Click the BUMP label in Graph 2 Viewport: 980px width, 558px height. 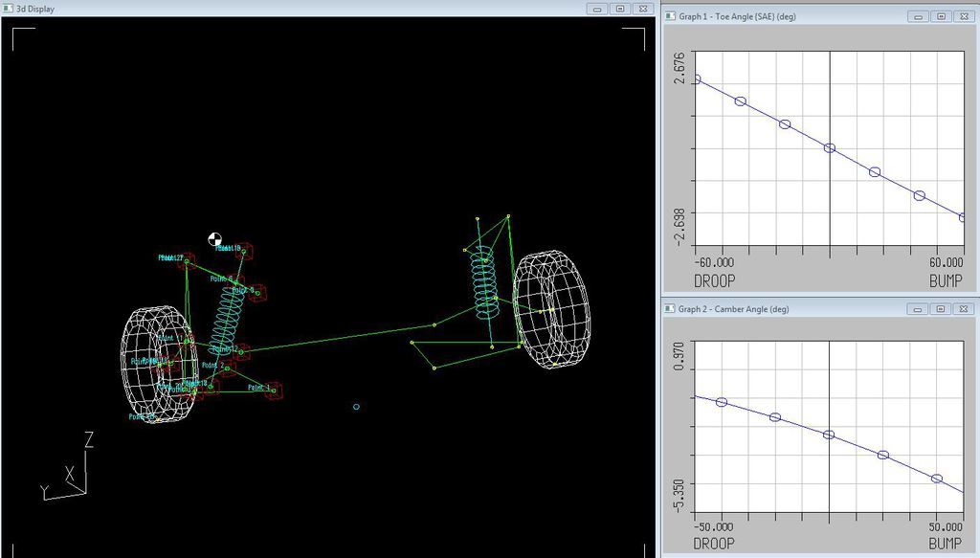946,544
